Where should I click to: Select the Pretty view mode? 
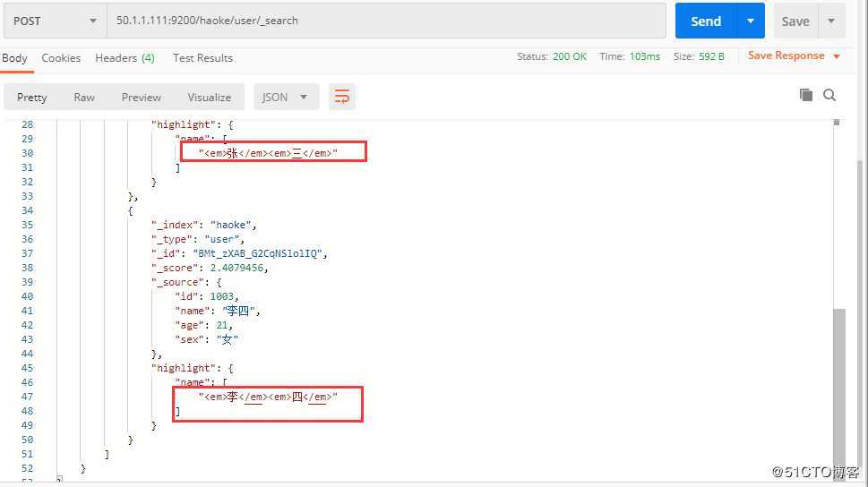tap(32, 97)
